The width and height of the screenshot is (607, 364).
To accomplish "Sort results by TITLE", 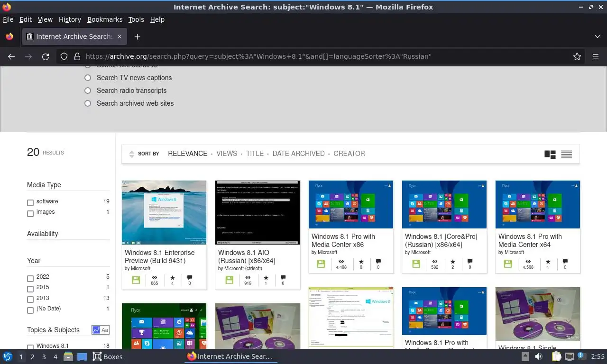I will 255,154.
